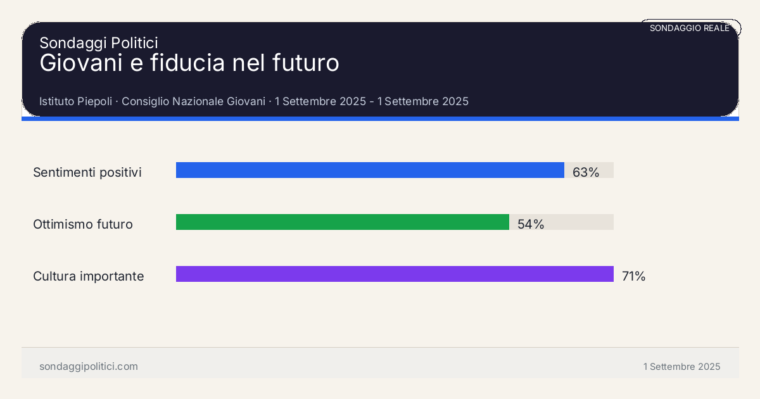Click the 54% value label
Viewport: 760px width, 399px height.
click(x=531, y=224)
